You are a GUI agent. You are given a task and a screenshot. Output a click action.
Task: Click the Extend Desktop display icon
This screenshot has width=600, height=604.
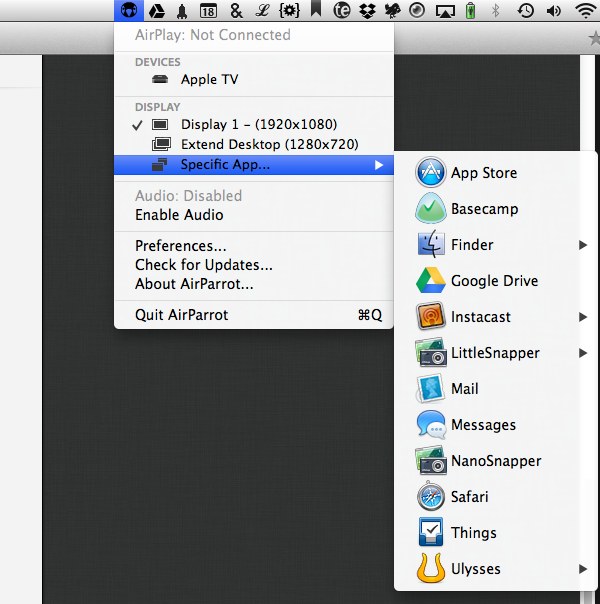(x=161, y=144)
